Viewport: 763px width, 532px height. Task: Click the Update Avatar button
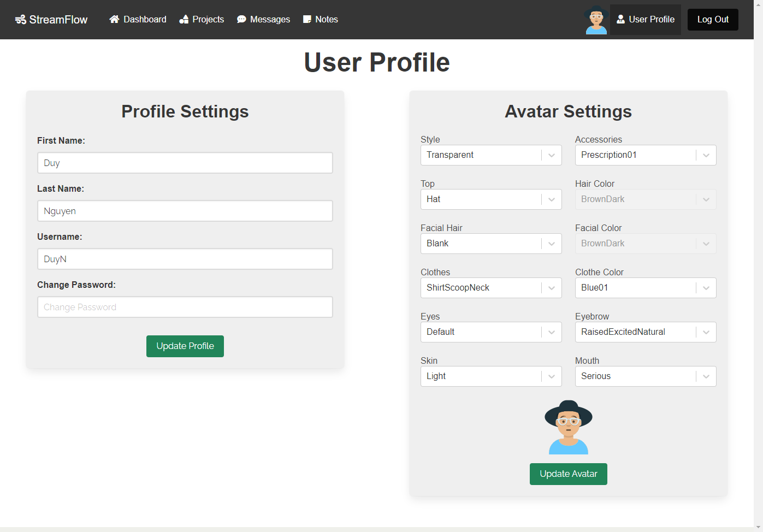point(569,474)
